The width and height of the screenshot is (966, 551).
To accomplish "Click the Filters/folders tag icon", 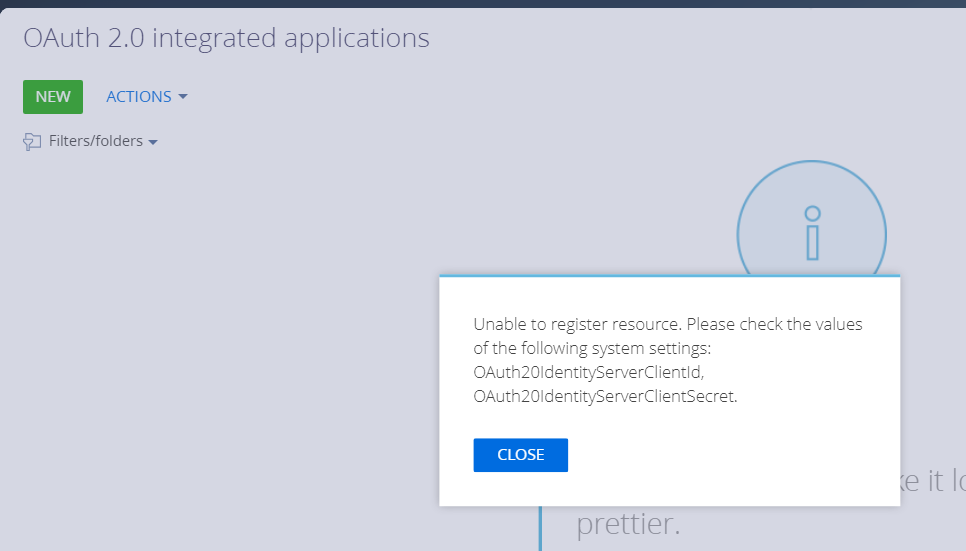I will pyautogui.click(x=32, y=142).
